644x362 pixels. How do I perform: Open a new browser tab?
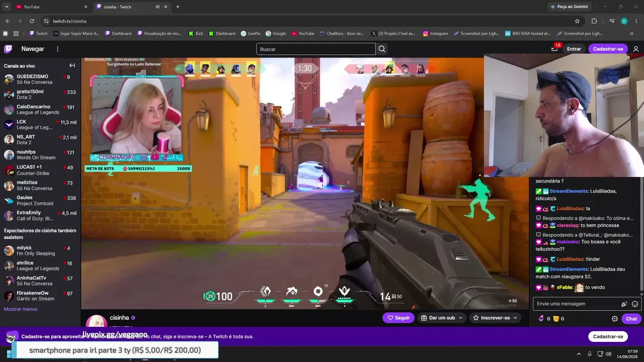tap(178, 7)
